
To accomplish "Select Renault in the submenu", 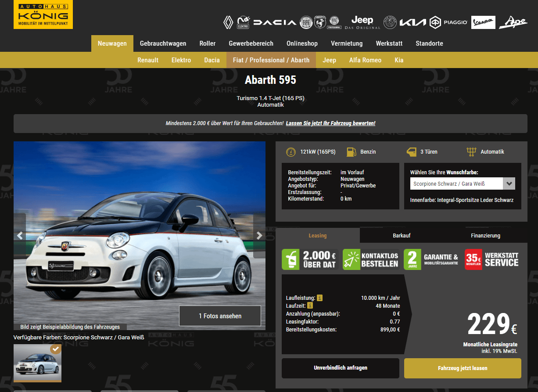I will click(x=148, y=60).
